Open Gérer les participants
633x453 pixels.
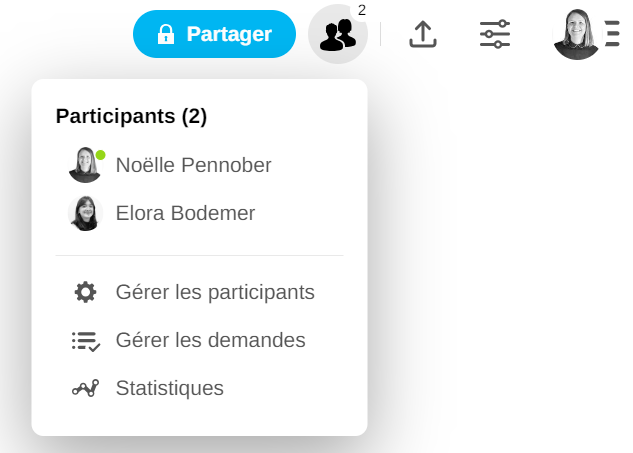click(215, 292)
